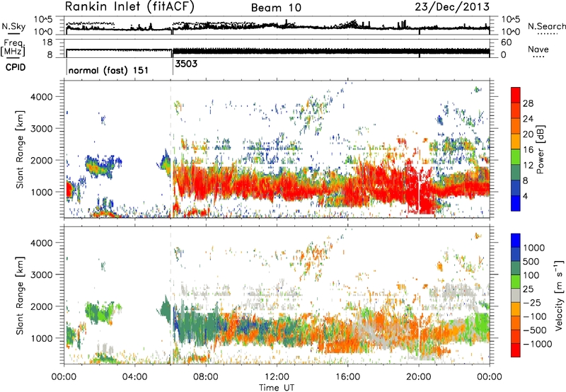Click the 'N.Search' legend label

pos(546,26)
